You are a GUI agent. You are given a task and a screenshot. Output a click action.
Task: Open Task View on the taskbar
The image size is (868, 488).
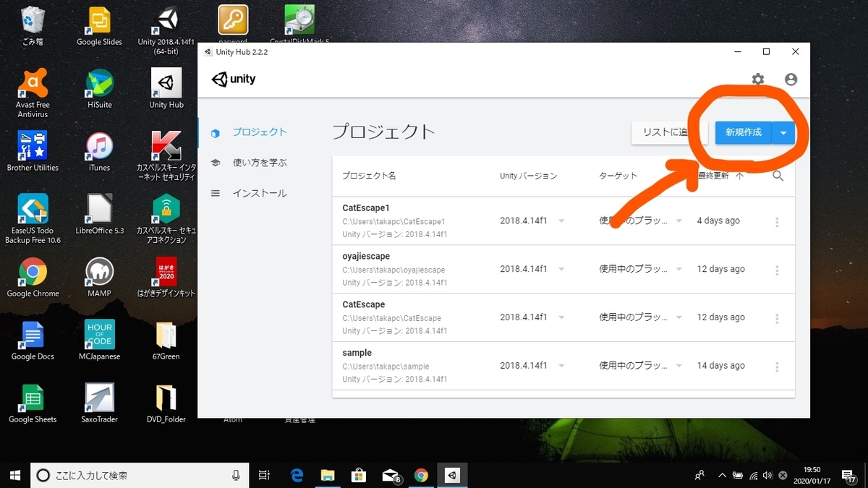tap(264, 475)
